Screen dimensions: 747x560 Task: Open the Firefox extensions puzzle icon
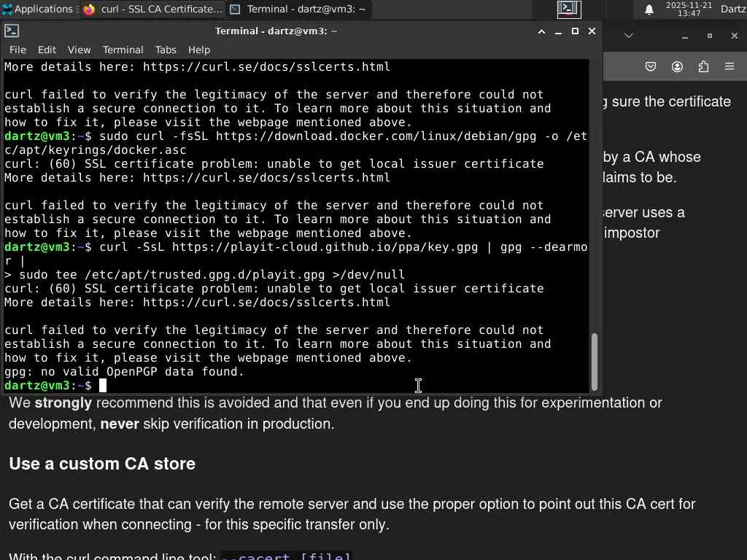(704, 66)
